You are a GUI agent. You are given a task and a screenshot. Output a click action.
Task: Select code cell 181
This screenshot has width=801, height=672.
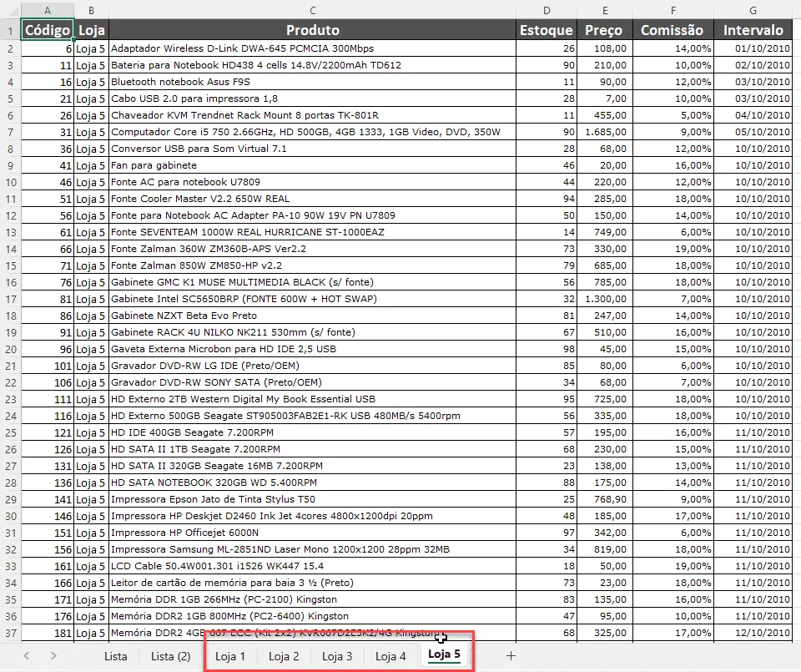[x=48, y=633]
